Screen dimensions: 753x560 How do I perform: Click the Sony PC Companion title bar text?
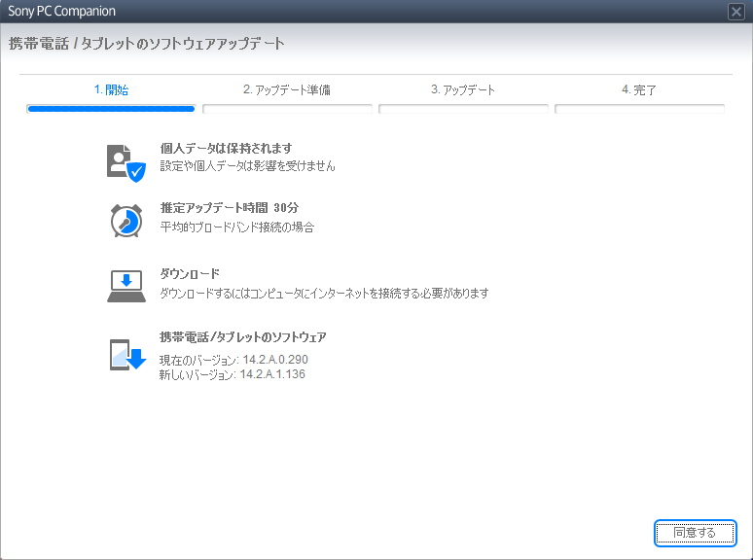tap(62, 11)
